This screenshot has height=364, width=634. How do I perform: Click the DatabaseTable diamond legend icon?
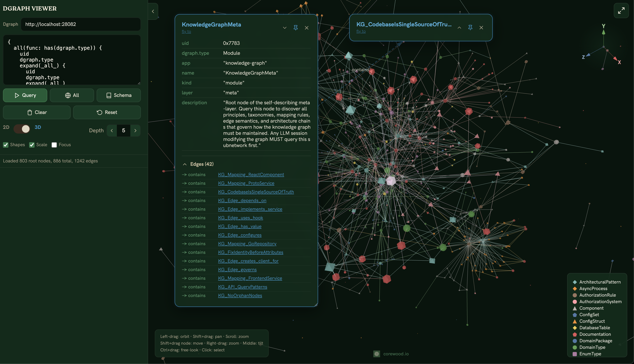click(575, 328)
